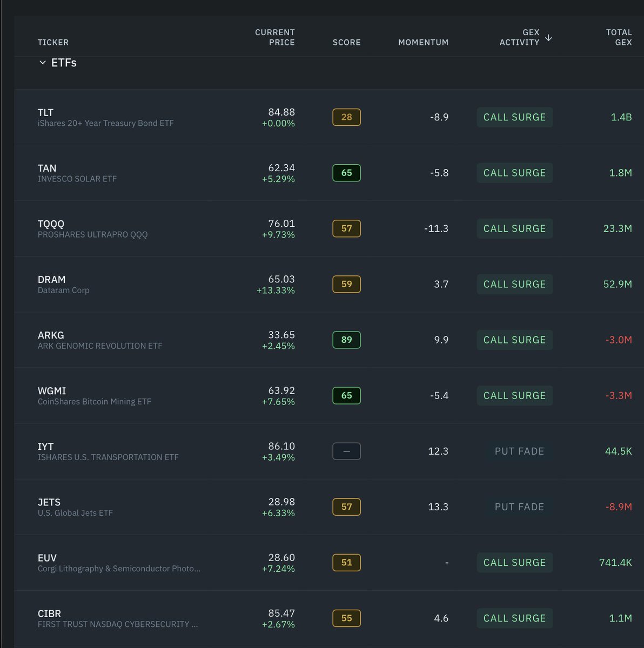Viewport: 644px width, 648px height.
Task: Click ARKG score badge 89
Action: (346, 340)
